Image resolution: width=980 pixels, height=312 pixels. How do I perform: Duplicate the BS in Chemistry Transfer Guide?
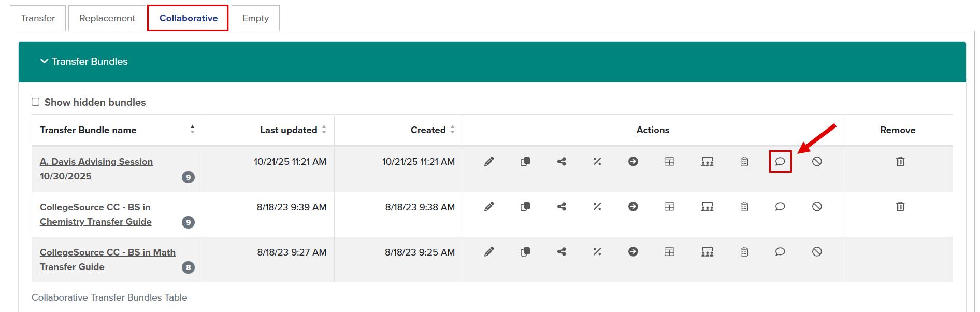525,206
